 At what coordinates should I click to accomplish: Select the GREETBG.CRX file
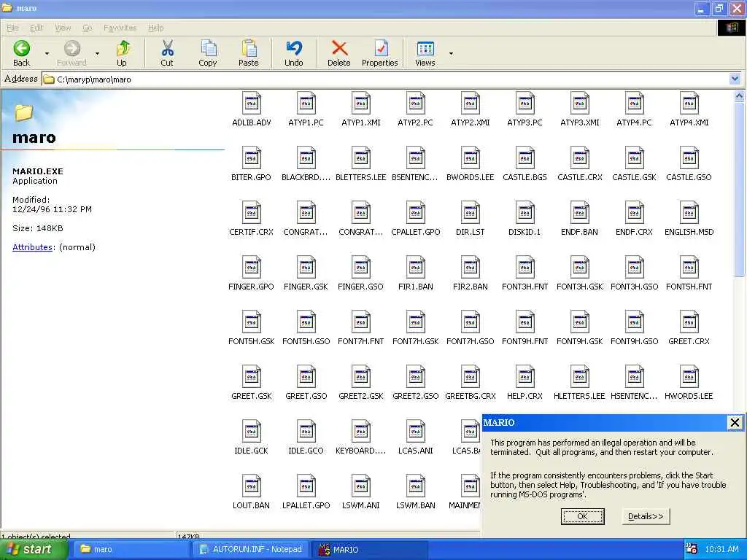tap(471, 384)
